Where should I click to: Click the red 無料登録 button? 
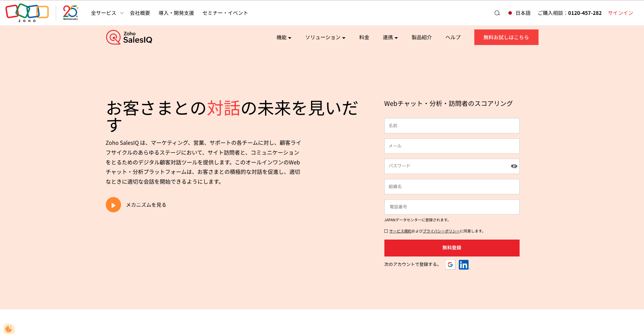point(452,248)
